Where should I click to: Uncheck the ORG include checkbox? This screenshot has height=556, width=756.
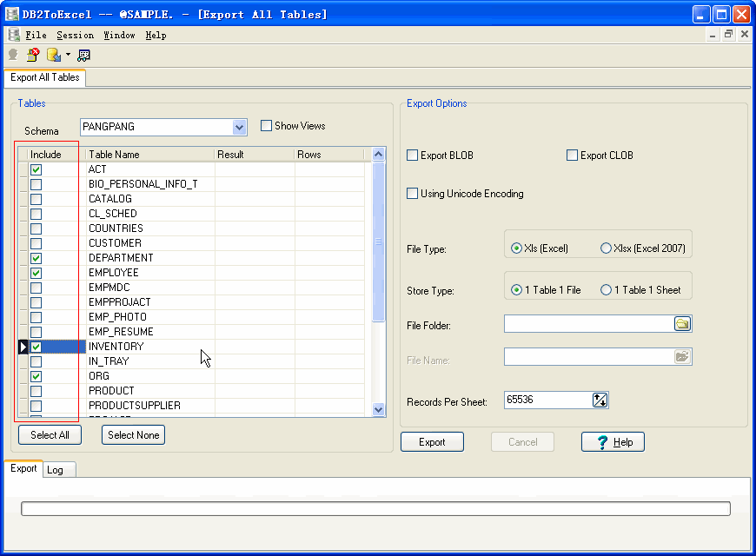(x=36, y=376)
